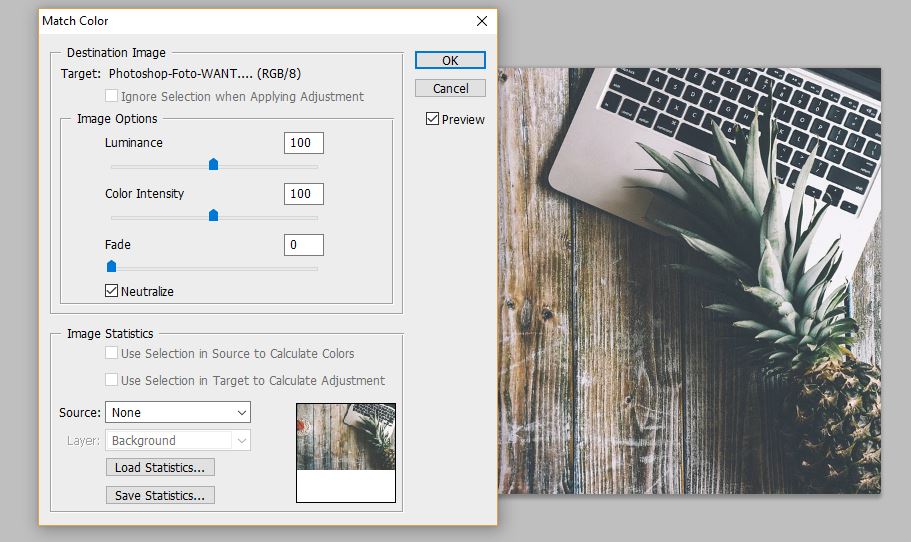Click the source image thumbnail preview
Screen dimensions: 911x542
pyautogui.click(x=346, y=437)
